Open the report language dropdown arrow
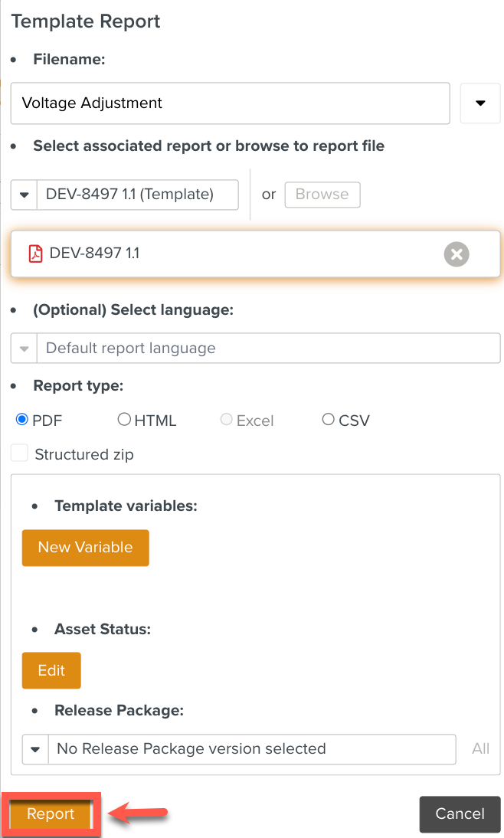Viewport: 504px width, 838px height. coord(24,349)
